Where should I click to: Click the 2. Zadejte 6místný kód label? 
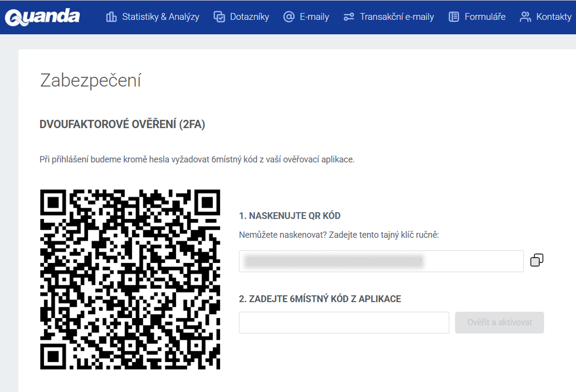(320, 299)
